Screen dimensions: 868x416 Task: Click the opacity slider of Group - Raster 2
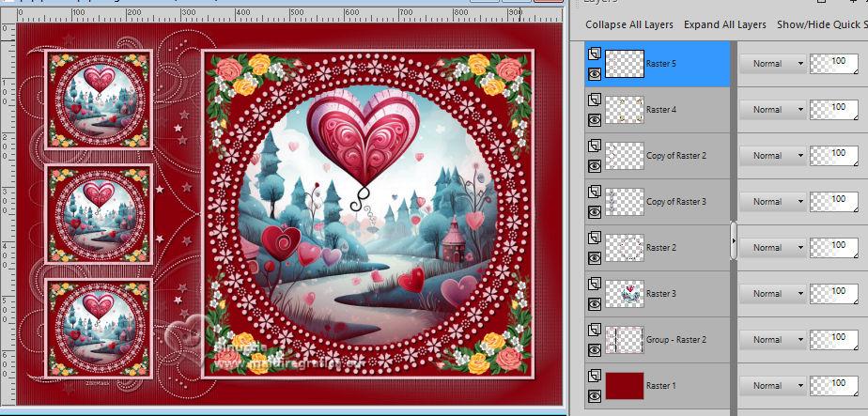click(x=833, y=339)
